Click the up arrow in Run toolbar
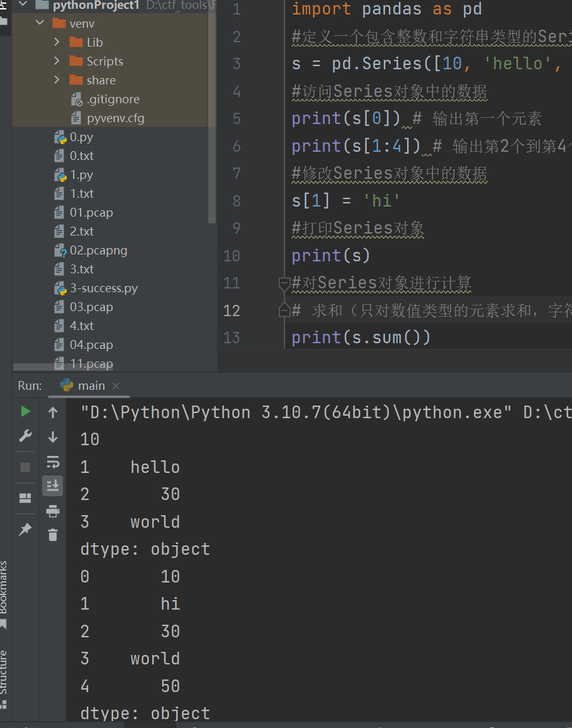 coord(53,412)
